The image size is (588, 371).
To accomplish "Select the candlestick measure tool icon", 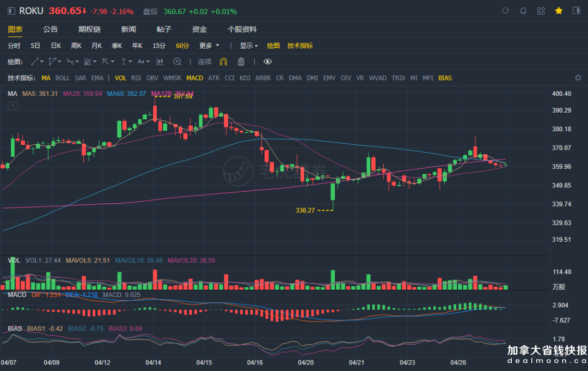I will point(160,62).
